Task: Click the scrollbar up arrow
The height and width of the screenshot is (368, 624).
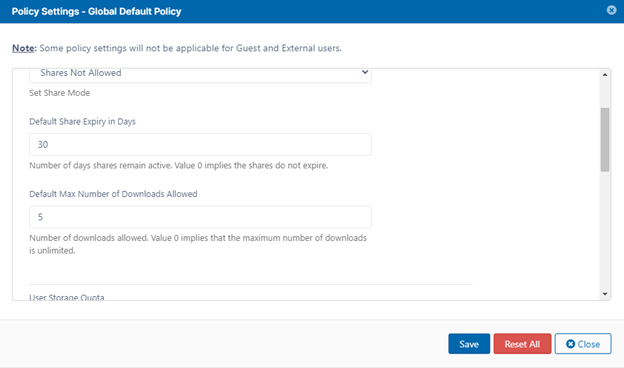Action: [605, 75]
